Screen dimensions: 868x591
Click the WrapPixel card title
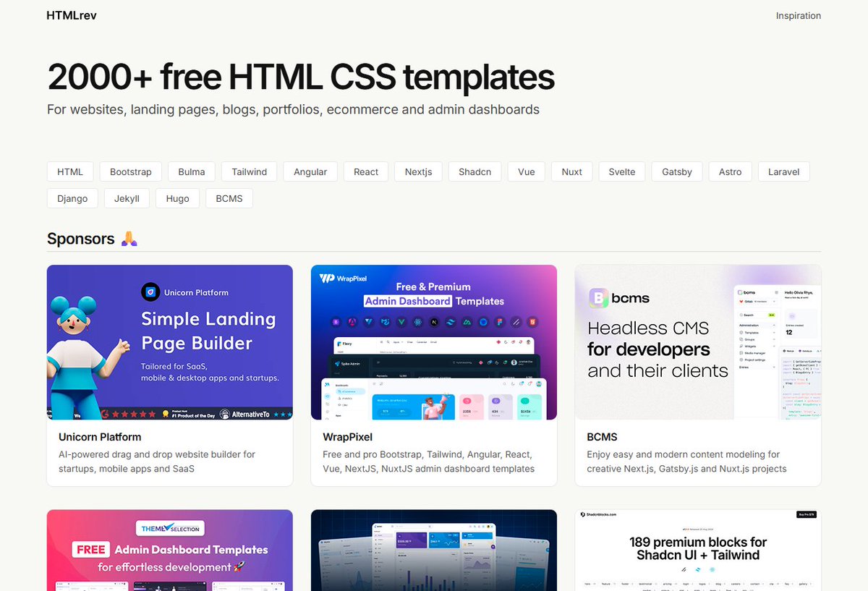(x=348, y=437)
